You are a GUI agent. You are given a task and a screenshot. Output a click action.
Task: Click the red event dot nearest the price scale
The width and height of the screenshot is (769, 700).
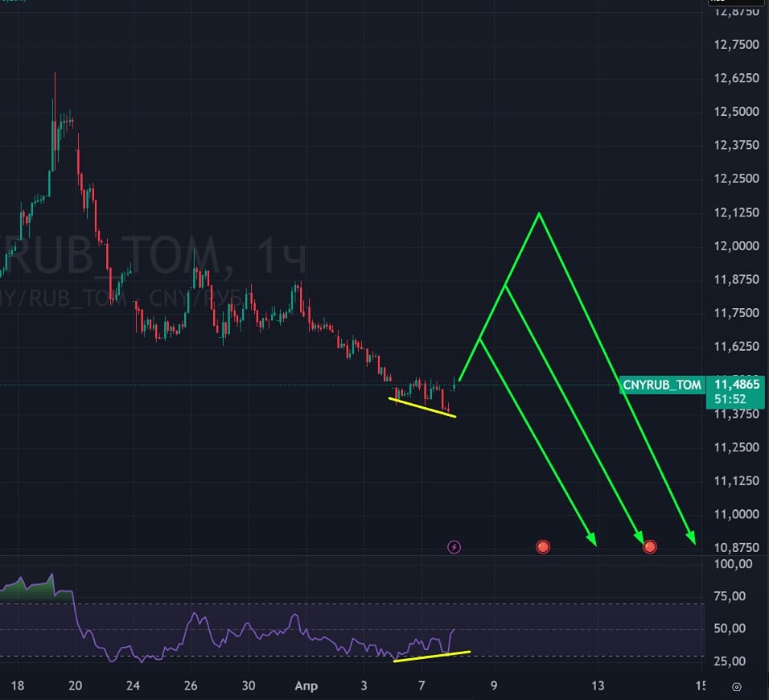[648, 546]
